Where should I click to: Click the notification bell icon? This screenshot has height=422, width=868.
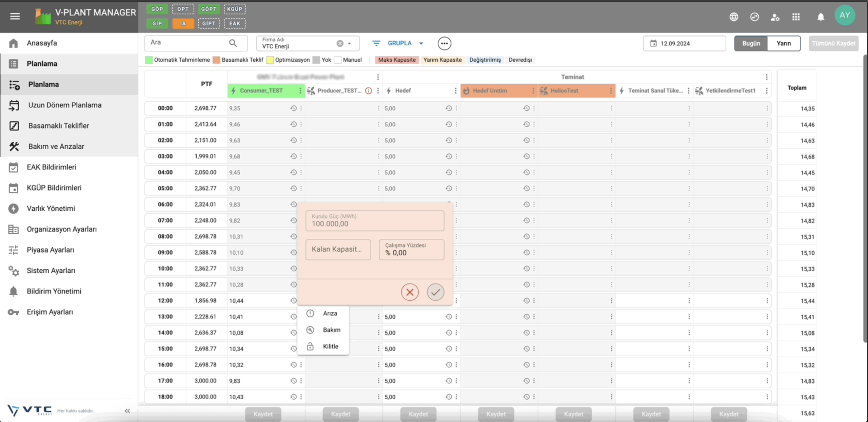[821, 17]
